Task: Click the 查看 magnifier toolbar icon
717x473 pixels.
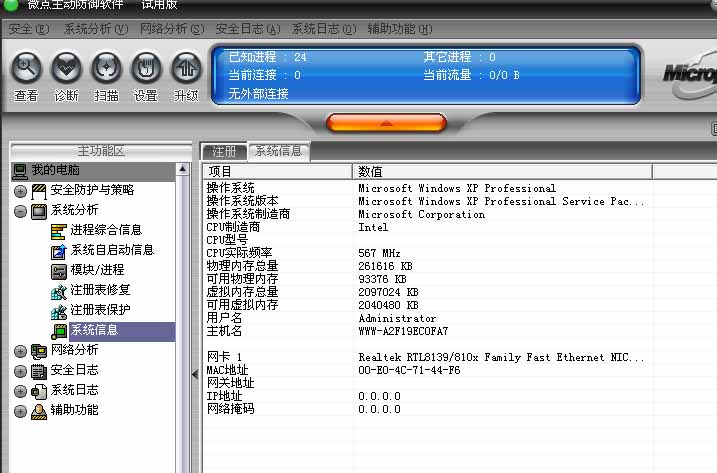Action: coord(27,68)
